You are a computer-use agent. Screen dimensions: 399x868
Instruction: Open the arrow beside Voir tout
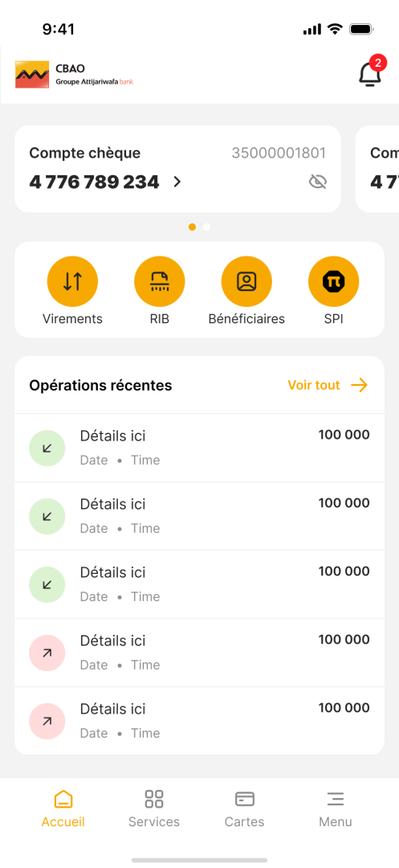pos(359,385)
